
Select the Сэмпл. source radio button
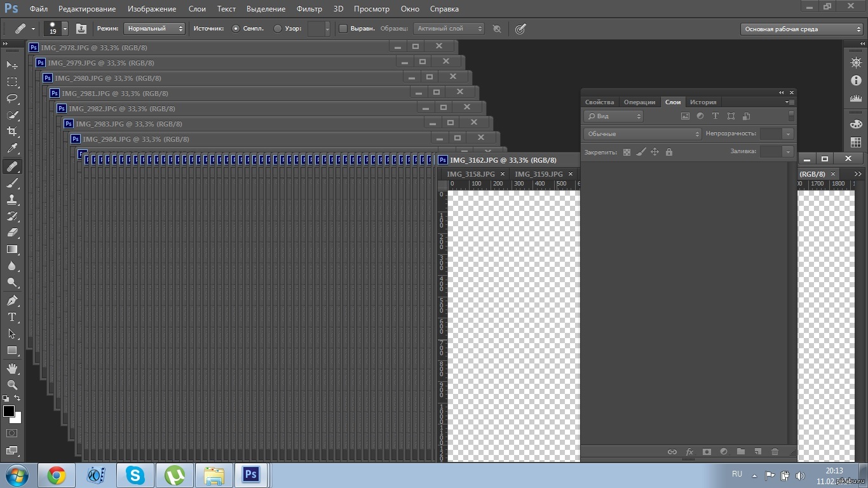point(236,29)
